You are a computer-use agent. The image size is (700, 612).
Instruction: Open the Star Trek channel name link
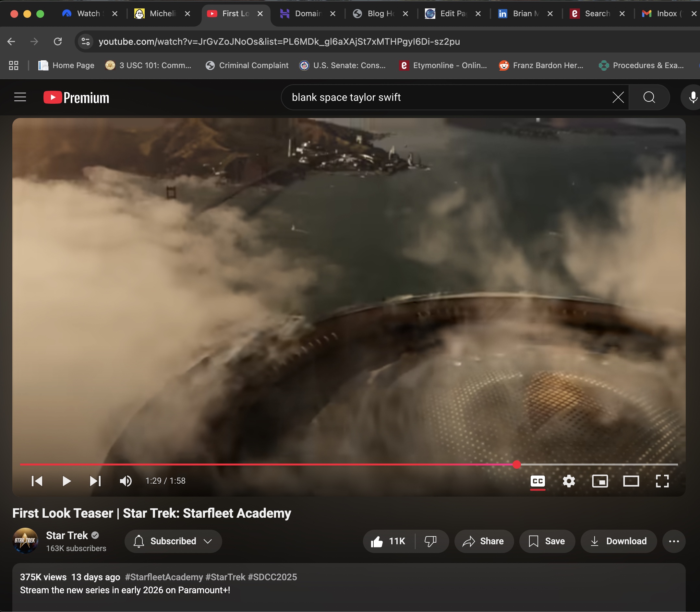point(67,535)
